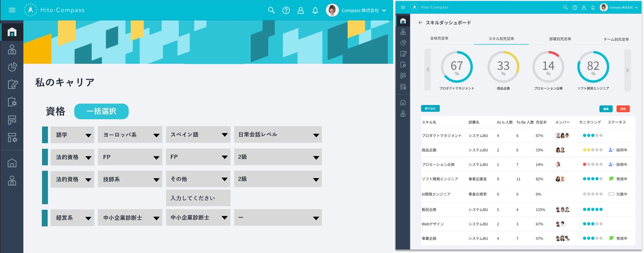
Task: Click lower organization icon in left sidebar
Action: [x=12, y=180]
